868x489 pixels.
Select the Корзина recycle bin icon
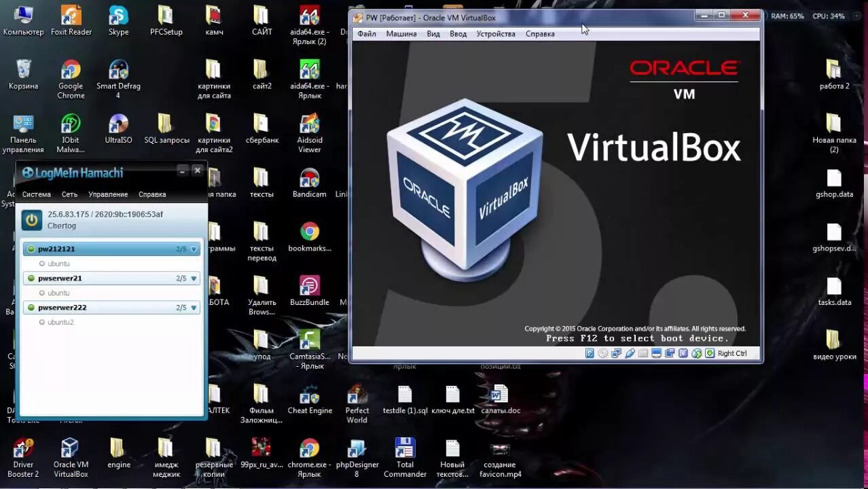23,75
